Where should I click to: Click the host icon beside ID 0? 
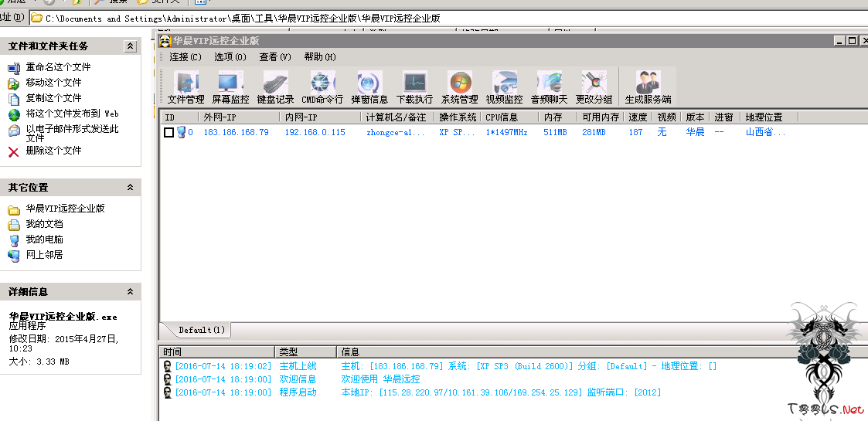click(181, 132)
